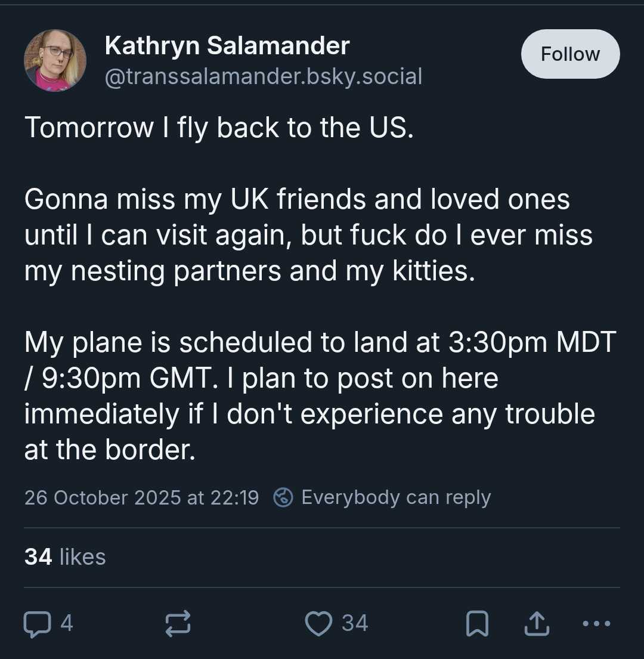Share the post via the upload arrow icon
Screen dimensions: 644x659
pos(537,623)
